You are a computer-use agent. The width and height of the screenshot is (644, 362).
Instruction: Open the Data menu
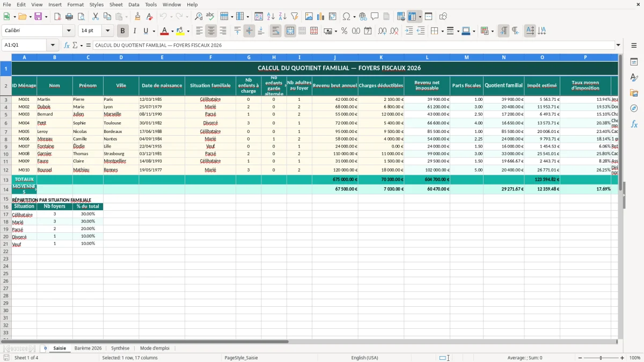pos(134,4)
